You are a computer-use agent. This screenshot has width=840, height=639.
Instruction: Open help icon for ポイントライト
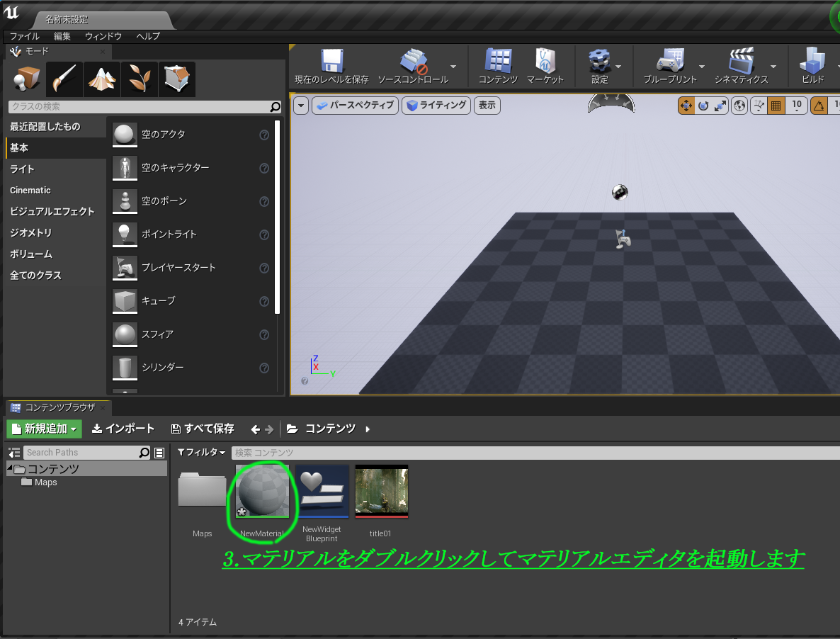tap(264, 234)
